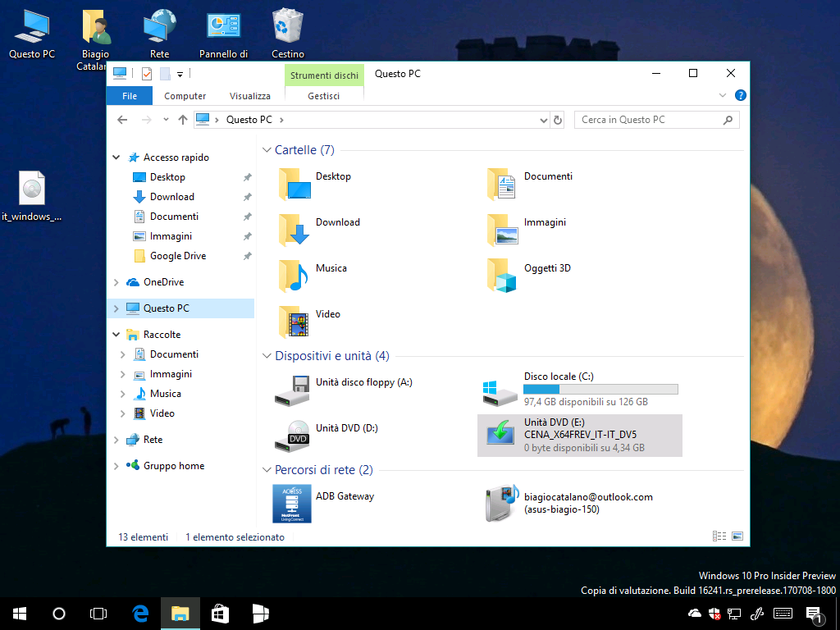Open the address bar history dropdown

(x=544, y=120)
